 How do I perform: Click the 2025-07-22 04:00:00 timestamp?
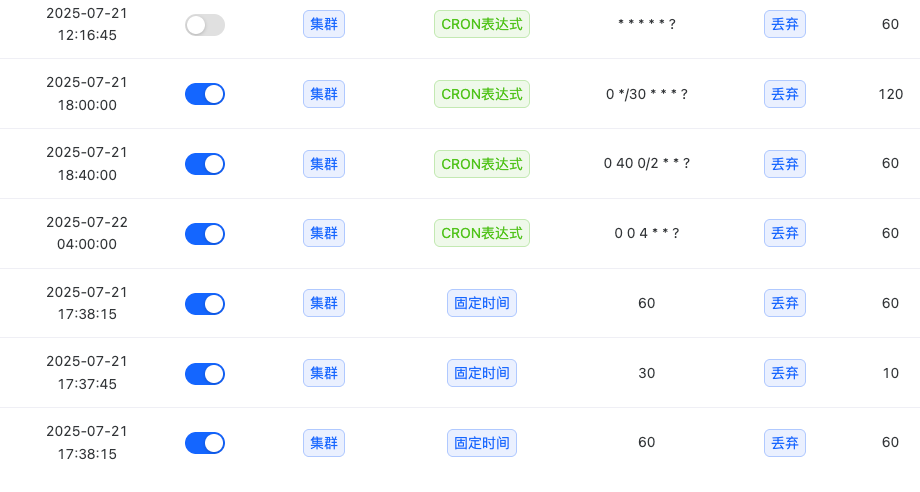pyautogui.click(x=87, y=233)
